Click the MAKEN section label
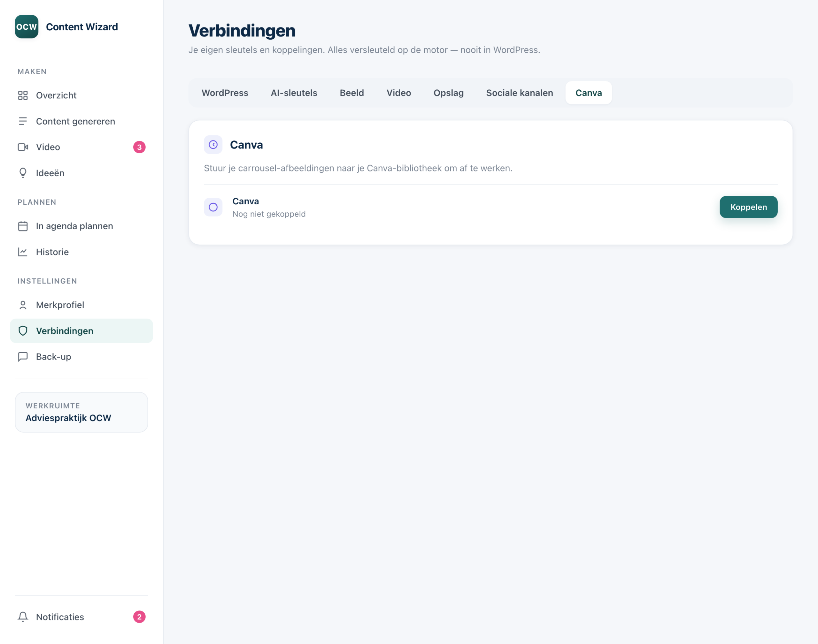The width and height of the screenshot is (818, 644). pos(32,71)
